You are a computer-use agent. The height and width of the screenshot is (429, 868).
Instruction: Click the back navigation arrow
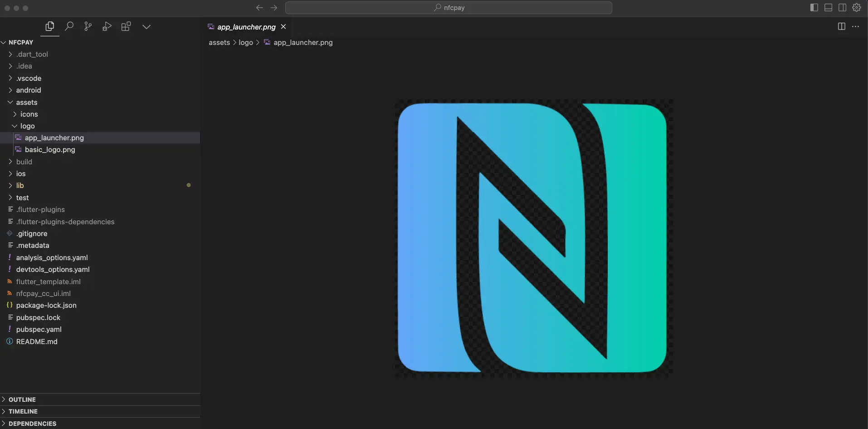click(259, 8)
